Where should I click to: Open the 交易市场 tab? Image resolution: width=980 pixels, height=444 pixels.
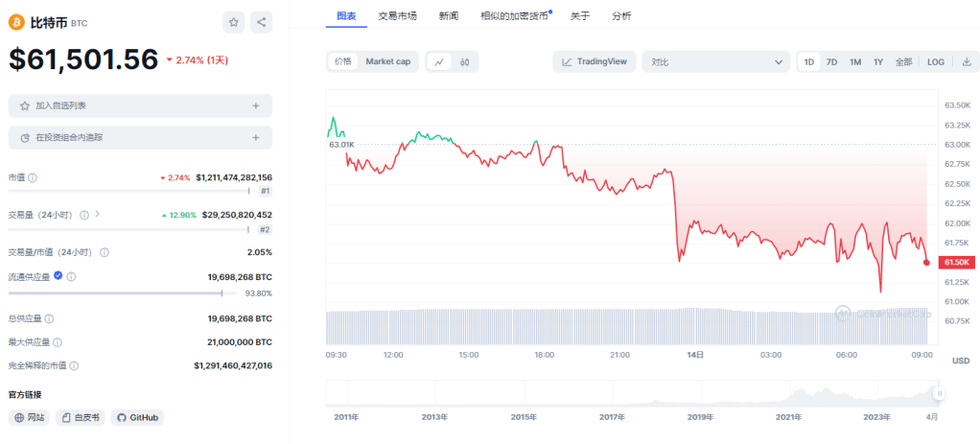pos(397,14)
